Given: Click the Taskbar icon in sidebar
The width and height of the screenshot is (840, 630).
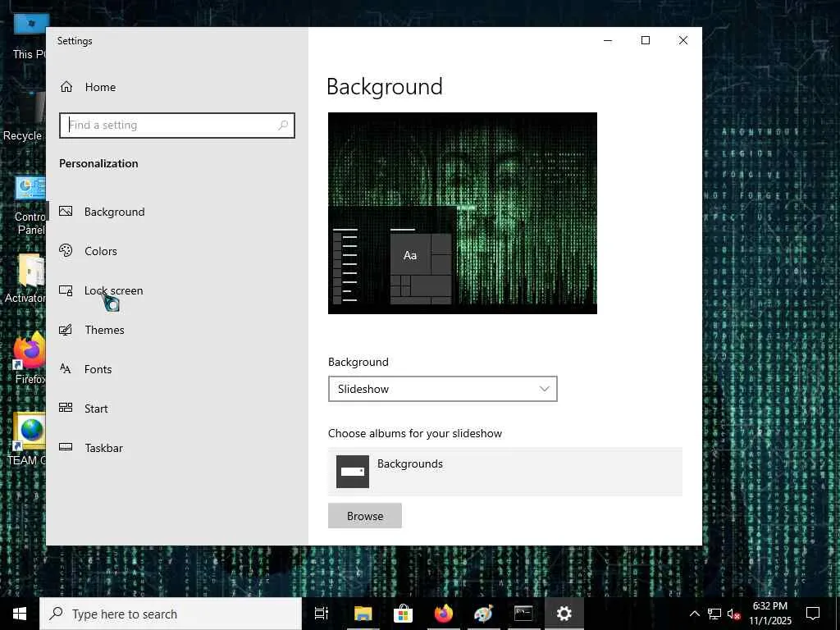Looking at the screenshot, I should point(66,447).
